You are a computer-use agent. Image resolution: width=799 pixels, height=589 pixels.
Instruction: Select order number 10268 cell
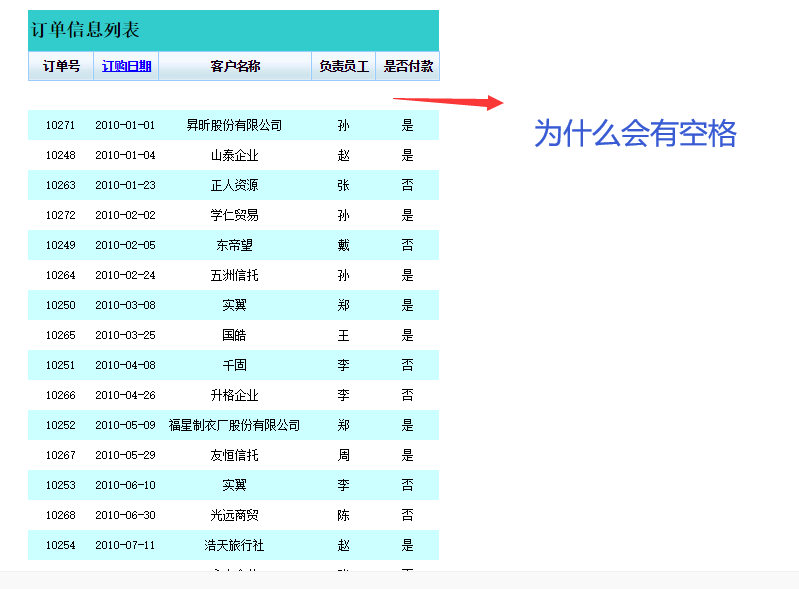click(x=60, y=516)
